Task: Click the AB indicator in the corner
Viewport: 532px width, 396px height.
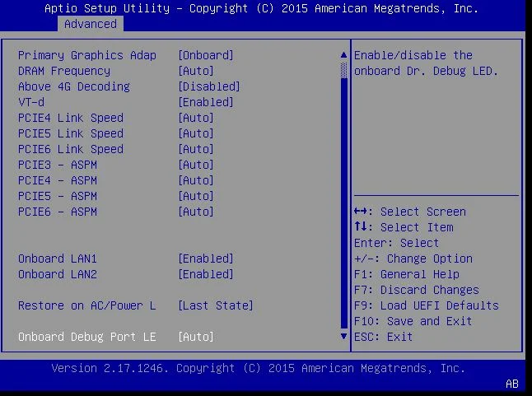Action: [512, 384]
